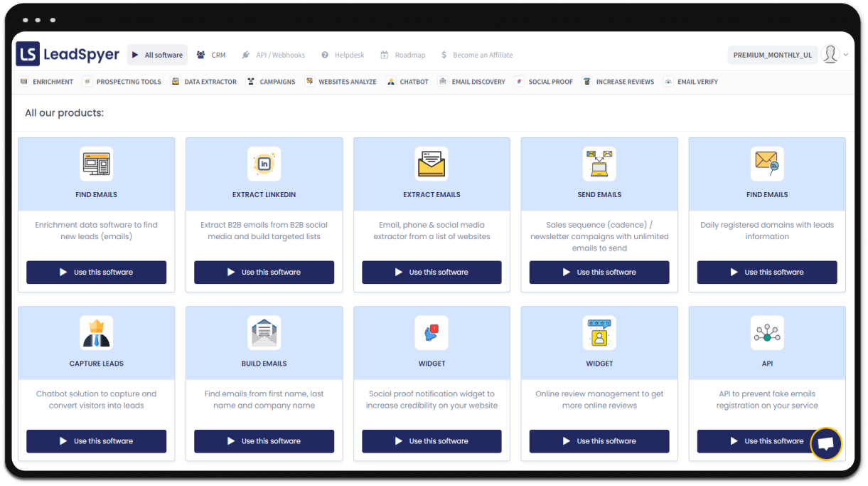Use the social proof Widget software

432,441
